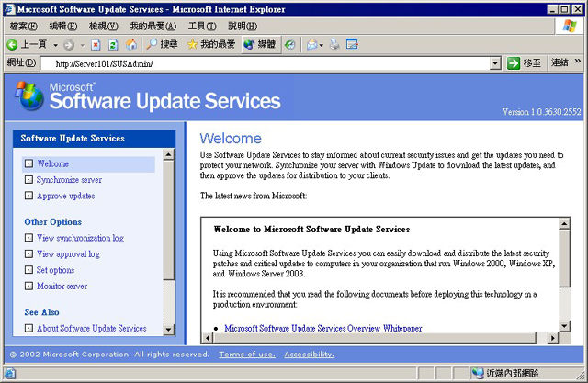Click news frame vertical scroll up arrow
Image resolution: width=588 pixels, height=383 pixels.
click(564, 224)
